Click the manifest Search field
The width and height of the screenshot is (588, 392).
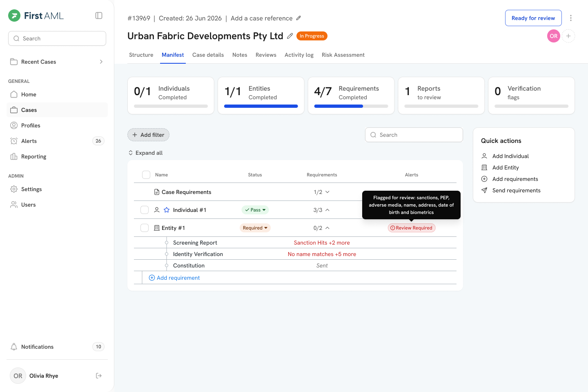(x=414, y=135)
